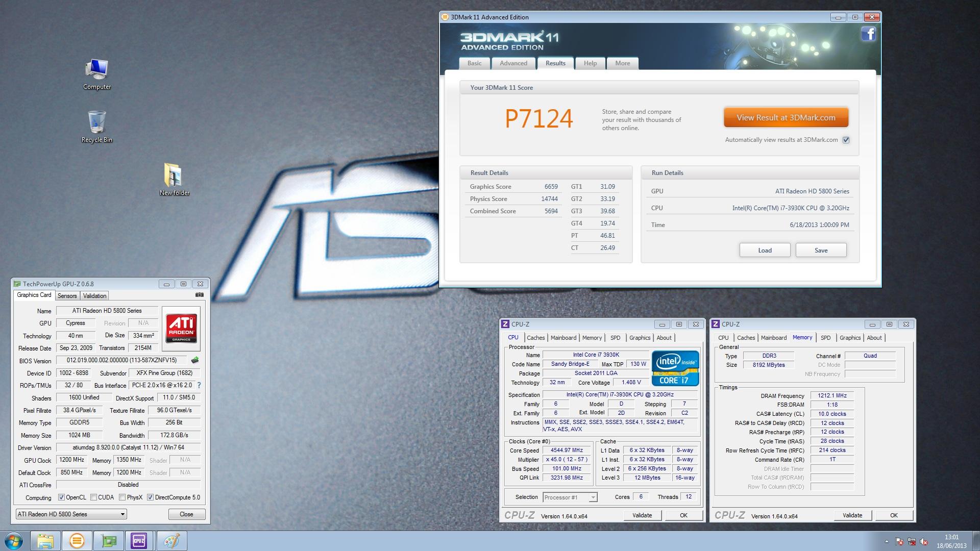Click the Driver Version field in GPU-Z
This screenshot has width=980, height=551.
point(128,447)
